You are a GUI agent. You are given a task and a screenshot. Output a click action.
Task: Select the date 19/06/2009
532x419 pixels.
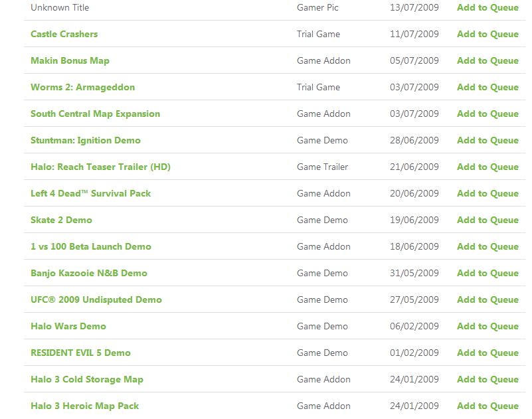(414, 220)
